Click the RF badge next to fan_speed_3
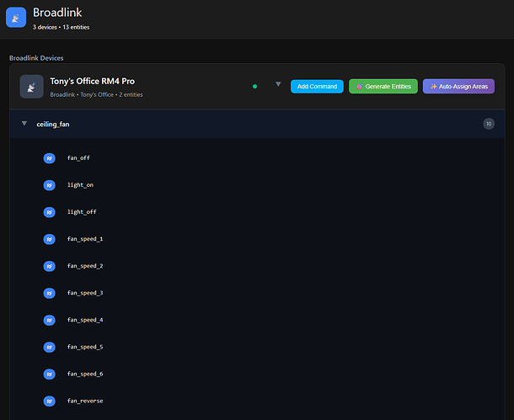The image size is (514, 420). (x=49, y=293)
